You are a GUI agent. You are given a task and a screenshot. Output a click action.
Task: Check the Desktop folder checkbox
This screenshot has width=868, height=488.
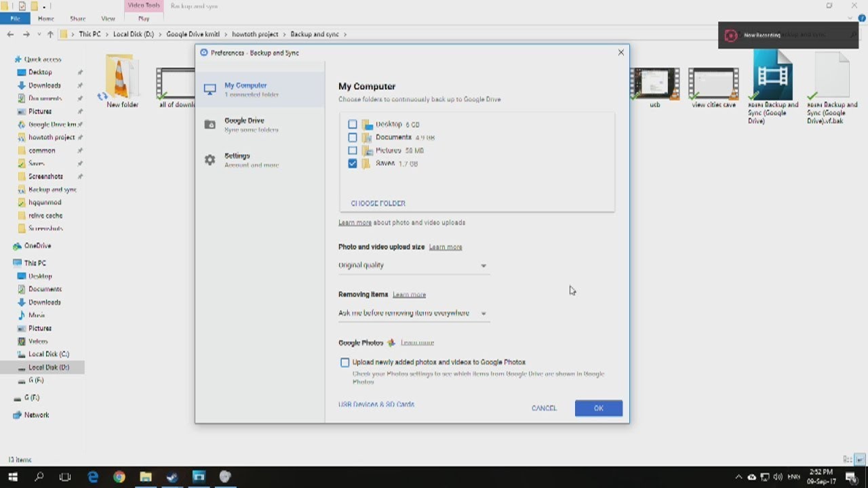click(x=353, y=124)
